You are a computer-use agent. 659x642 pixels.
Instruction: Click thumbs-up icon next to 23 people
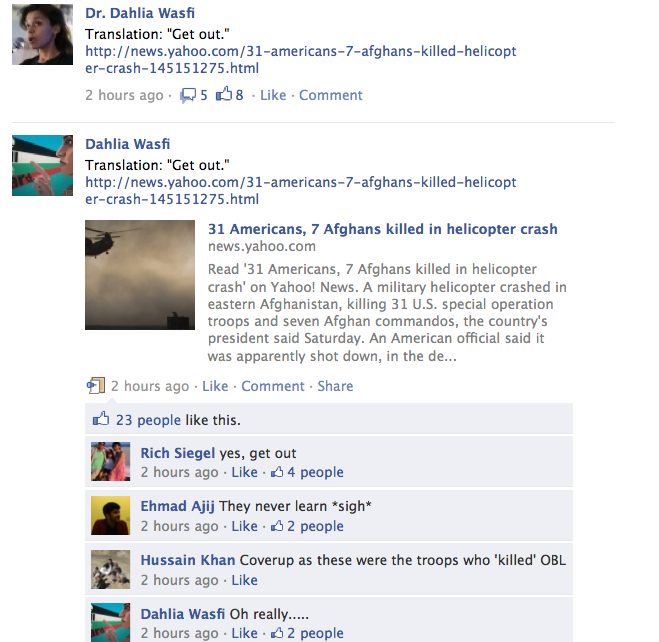point(101,419)
